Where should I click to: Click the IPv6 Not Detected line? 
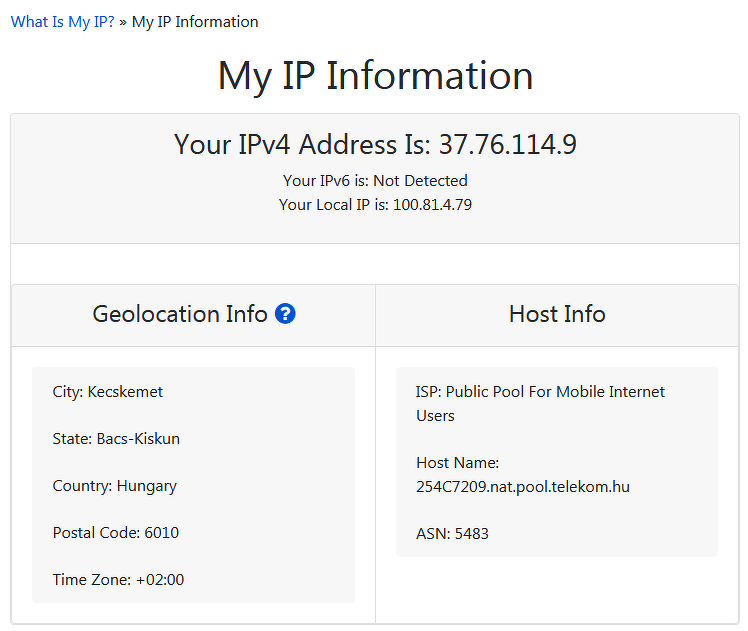click(x=375, y=181)
